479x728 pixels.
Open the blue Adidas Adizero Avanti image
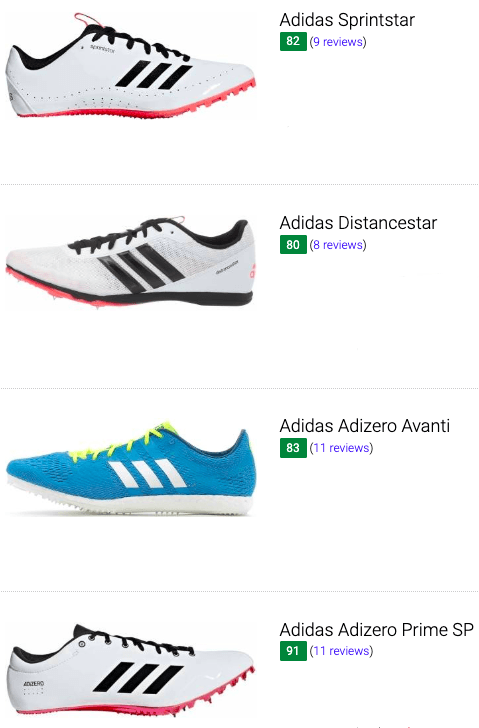(x=130, y=468)
